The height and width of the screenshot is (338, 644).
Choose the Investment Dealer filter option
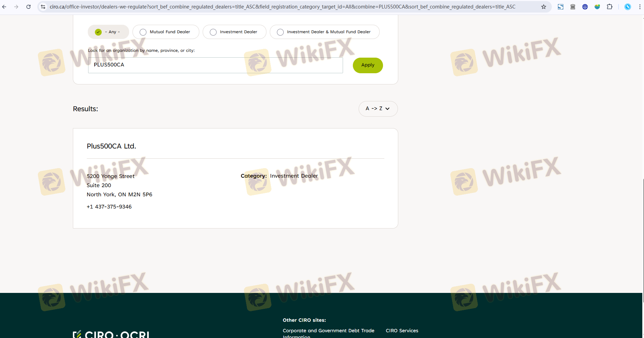(x=235, y=32)
